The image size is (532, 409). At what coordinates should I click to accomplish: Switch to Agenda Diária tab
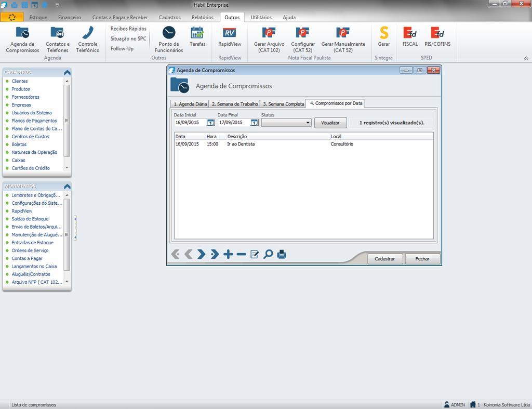click(x=190, y=104)
